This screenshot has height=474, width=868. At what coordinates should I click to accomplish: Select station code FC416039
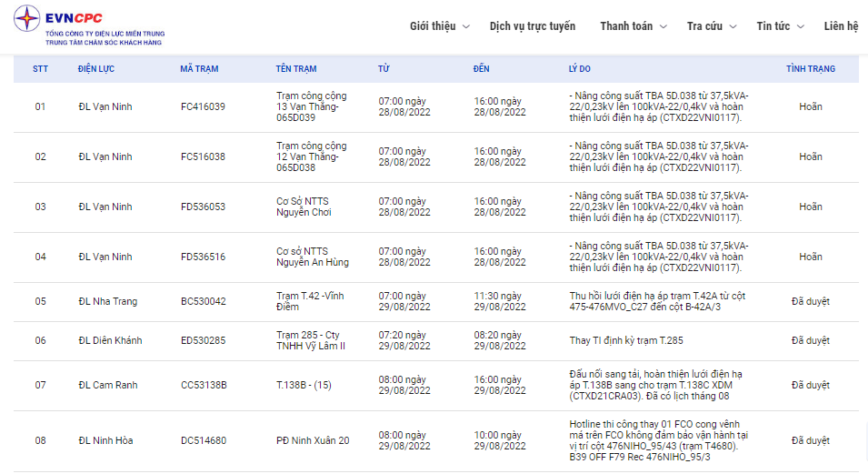(x=203, y=106)
